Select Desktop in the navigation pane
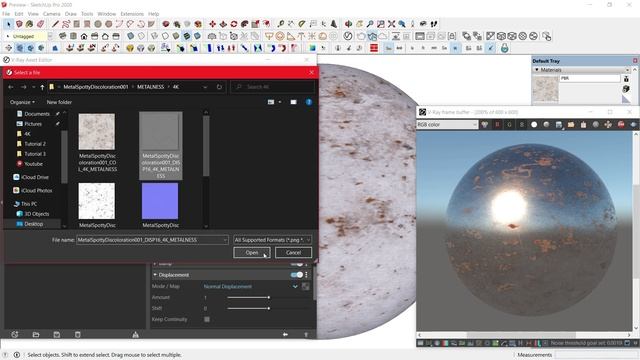 [x=33, y=224]
